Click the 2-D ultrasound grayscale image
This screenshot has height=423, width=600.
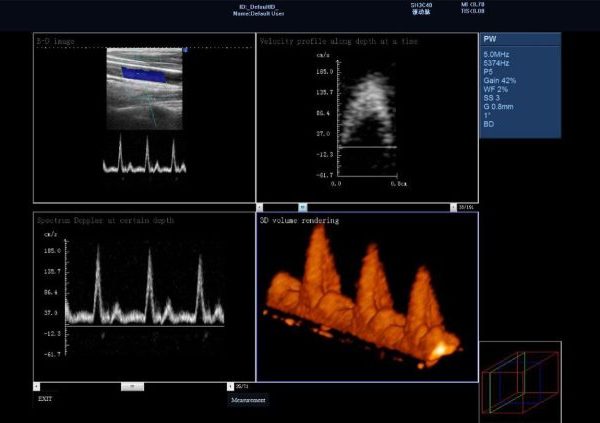click(x=145, y=95)
